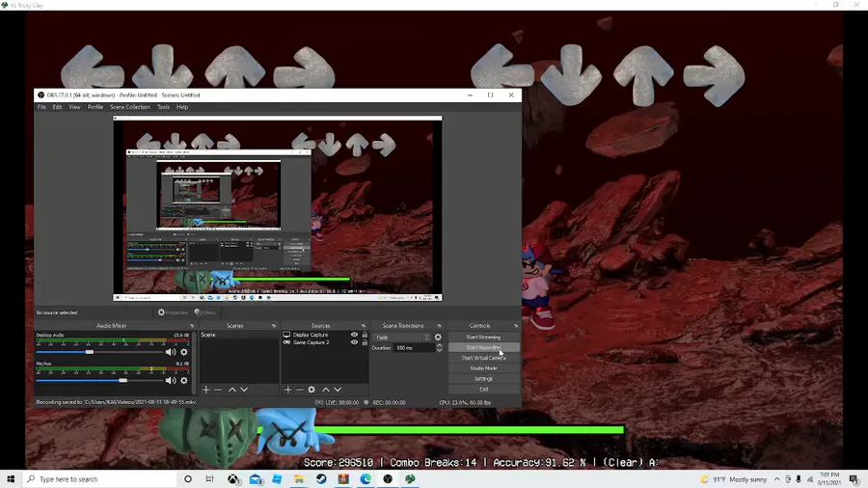Toggle Display Capture visibility eye
The image size is (868, 488).
tap(354, 335)
